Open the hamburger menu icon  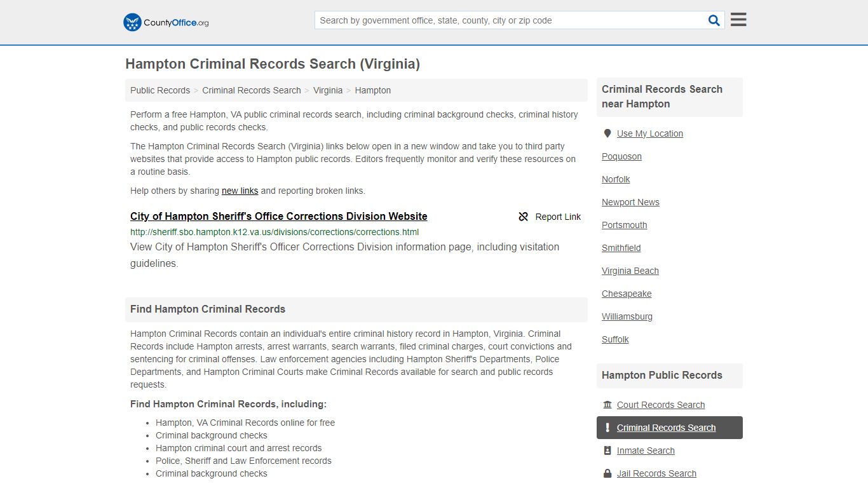click(x=738, y=20)
